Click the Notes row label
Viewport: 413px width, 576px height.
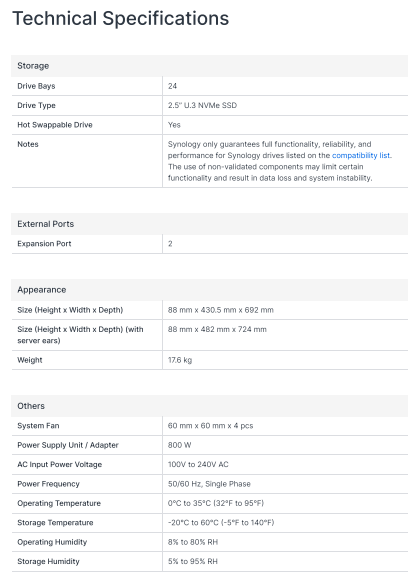(28, 144)
